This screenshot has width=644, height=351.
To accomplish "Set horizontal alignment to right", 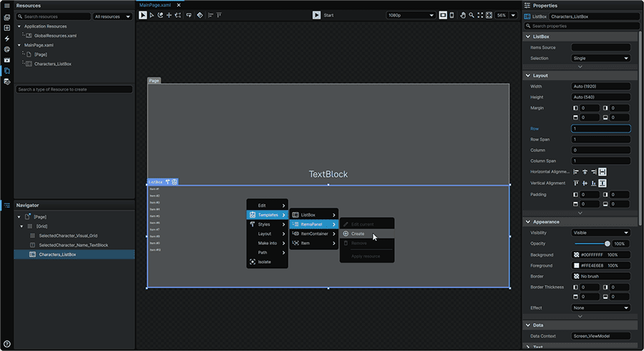I will [593, 172].
